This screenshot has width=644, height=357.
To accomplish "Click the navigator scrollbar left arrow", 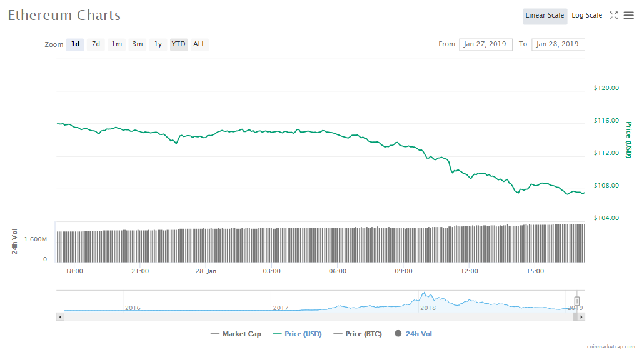I will click(60, 317).
